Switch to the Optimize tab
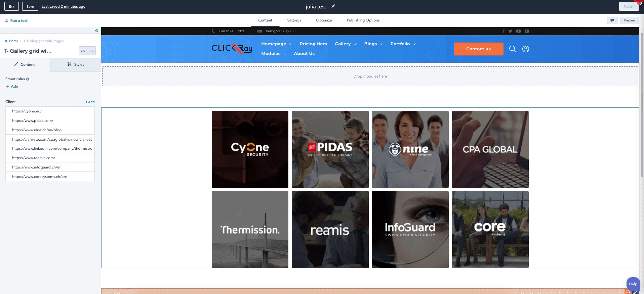Screen dimensions: 644x294 [324, 20]
